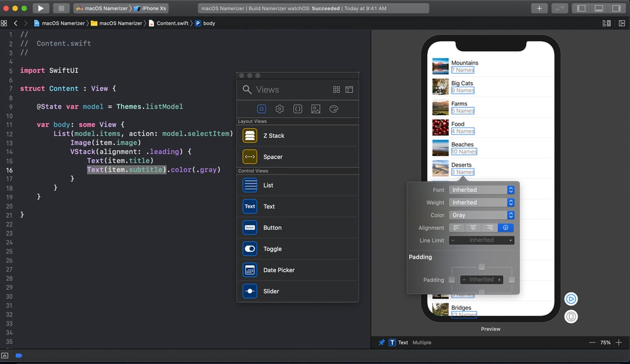
Task: Enable leading padding checkbox
Action: 451,280
